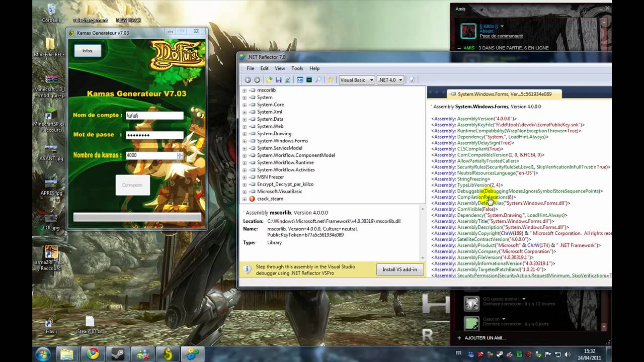Click the blue AB viewer icon
Screen dimensions: 644x362
coord(300,80)
